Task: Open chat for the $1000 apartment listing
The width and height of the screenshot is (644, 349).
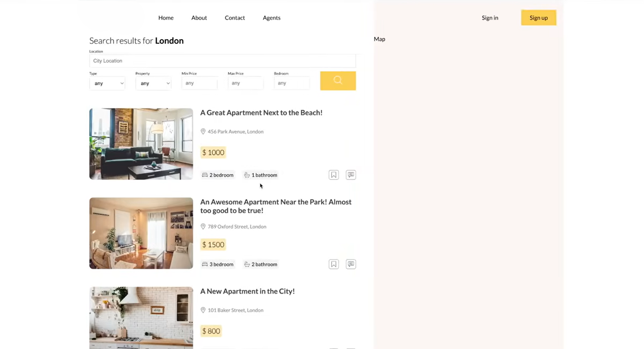Action: point(351,175)
